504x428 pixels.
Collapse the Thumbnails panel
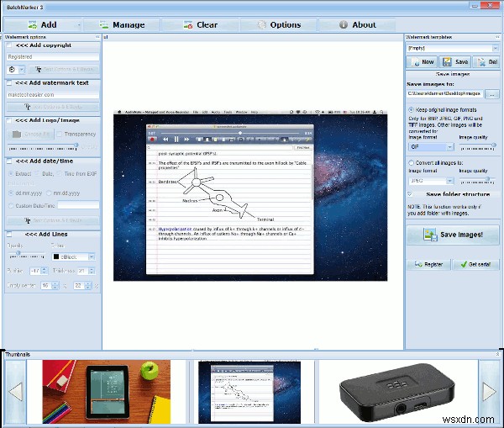(497, 354)
